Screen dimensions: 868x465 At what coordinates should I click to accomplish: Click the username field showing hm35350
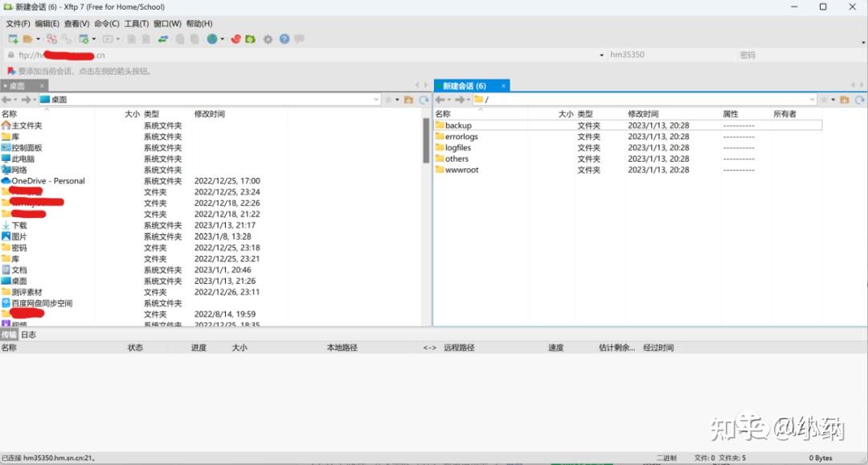pos(671,55)
